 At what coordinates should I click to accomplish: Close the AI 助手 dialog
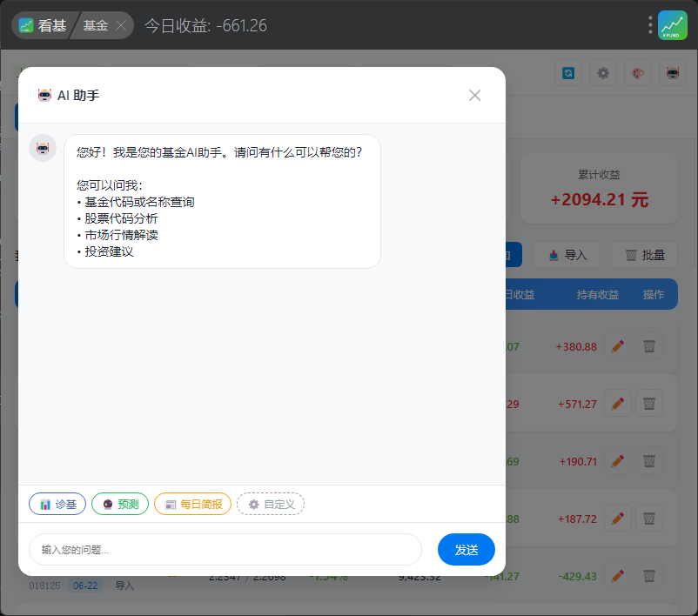pyautogui.click(x=474, y=95)
